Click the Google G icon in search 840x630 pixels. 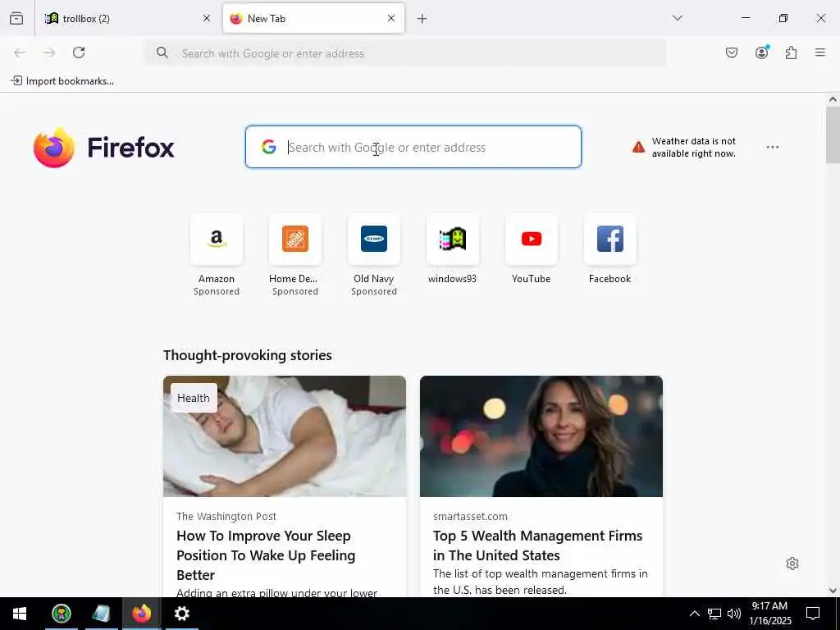click(269, 147)
